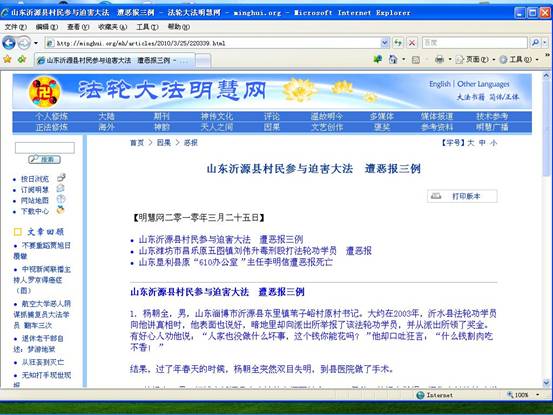Screen dimensions: 553x415
Task: Expand the address bar history dropdown
Action: click(x=385, y=43)
